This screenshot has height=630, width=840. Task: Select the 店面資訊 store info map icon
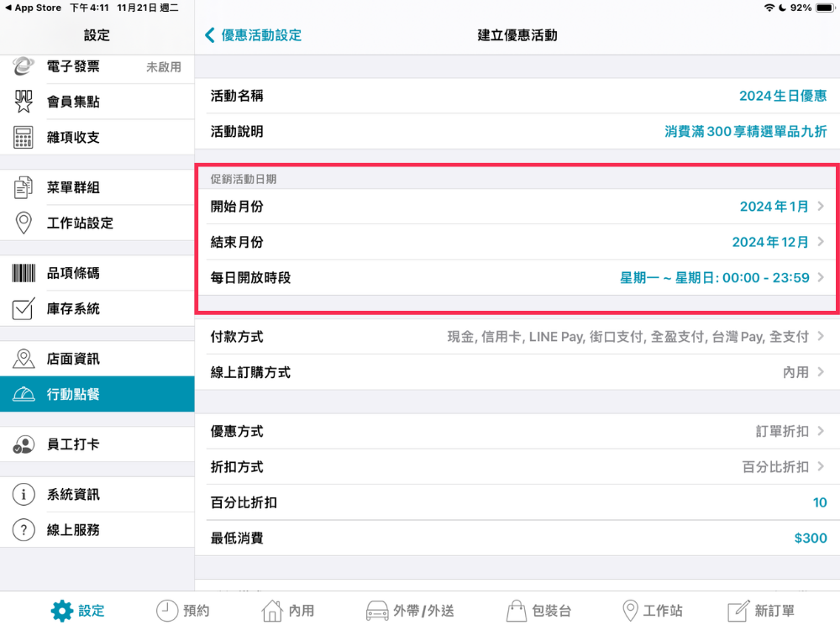24,359
